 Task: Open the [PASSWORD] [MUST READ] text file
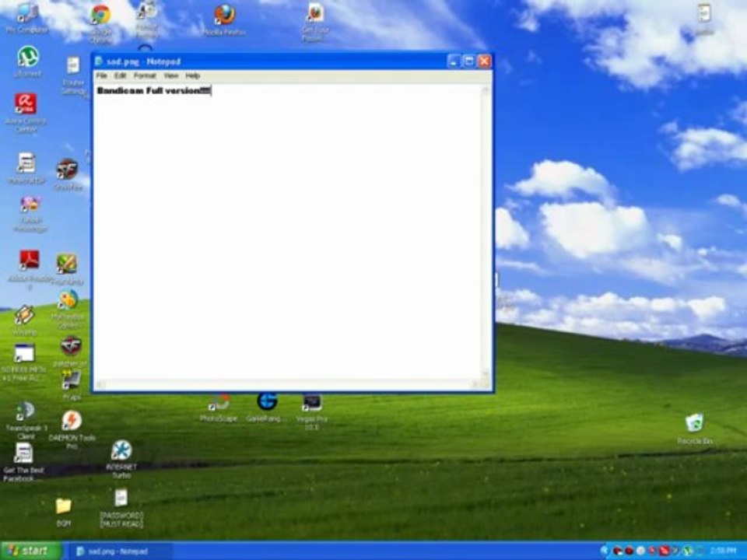(x=121, y=509)
